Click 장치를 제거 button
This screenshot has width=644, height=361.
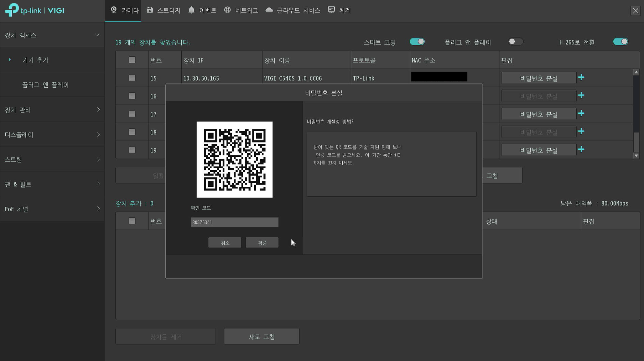166,336
